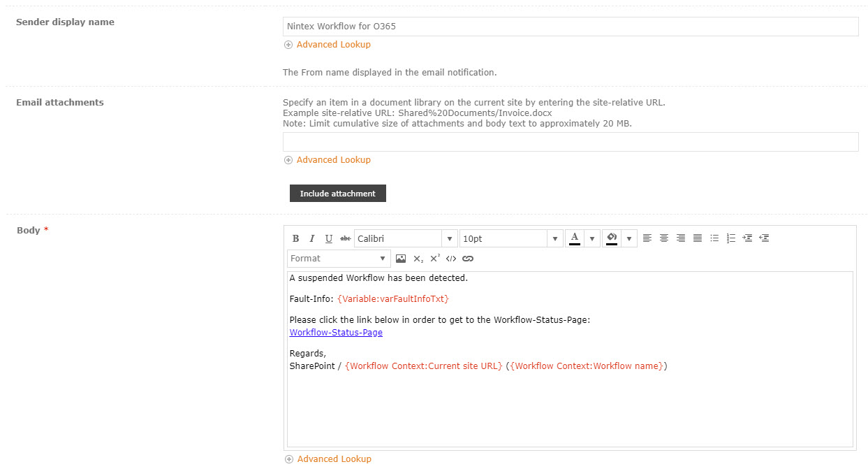The height and width of the screenshot is (469, 868).
Task: Open Advanced Lookup under Email attachments
Action: click(x=334, y=160)
